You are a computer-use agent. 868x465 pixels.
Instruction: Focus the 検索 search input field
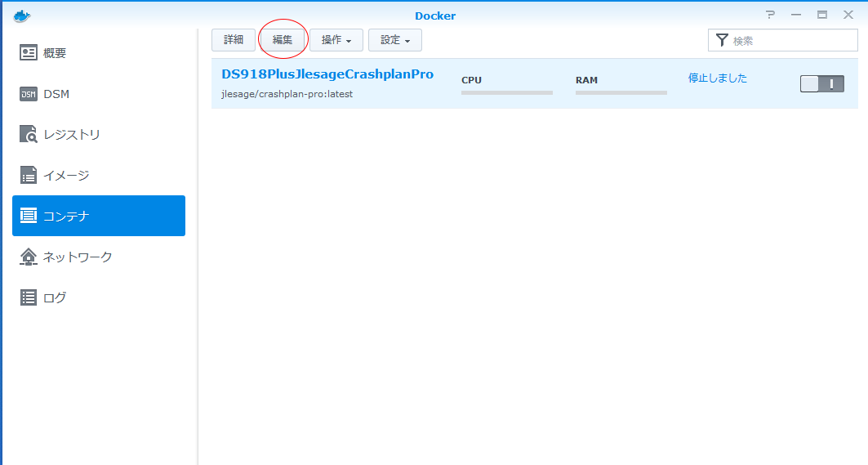(783, 41)
